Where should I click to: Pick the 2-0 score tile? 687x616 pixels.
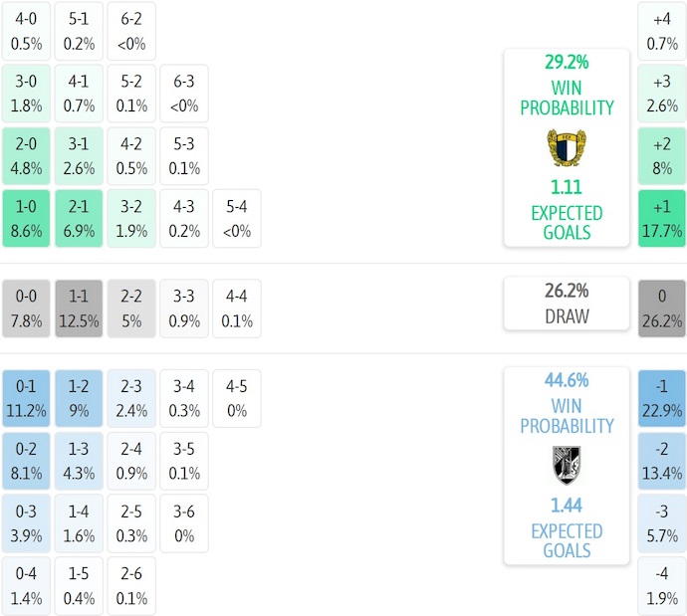click(26, 156)
